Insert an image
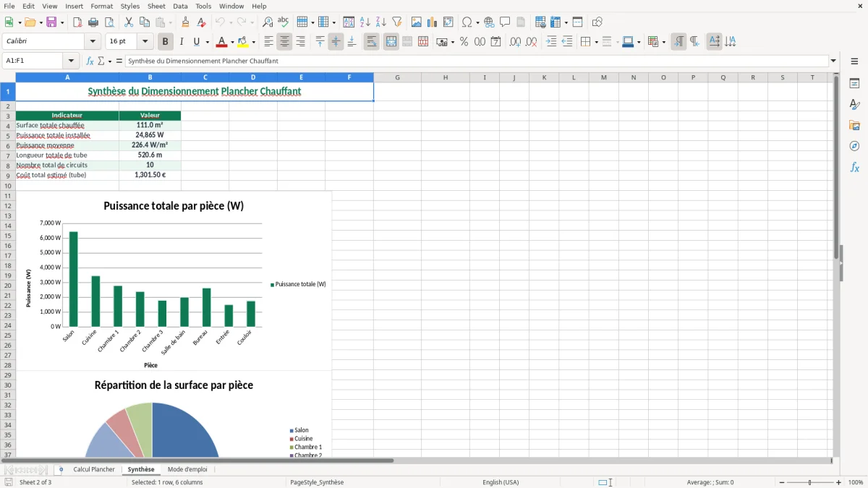This screenshot has height=488, width=868. [417, 22]
